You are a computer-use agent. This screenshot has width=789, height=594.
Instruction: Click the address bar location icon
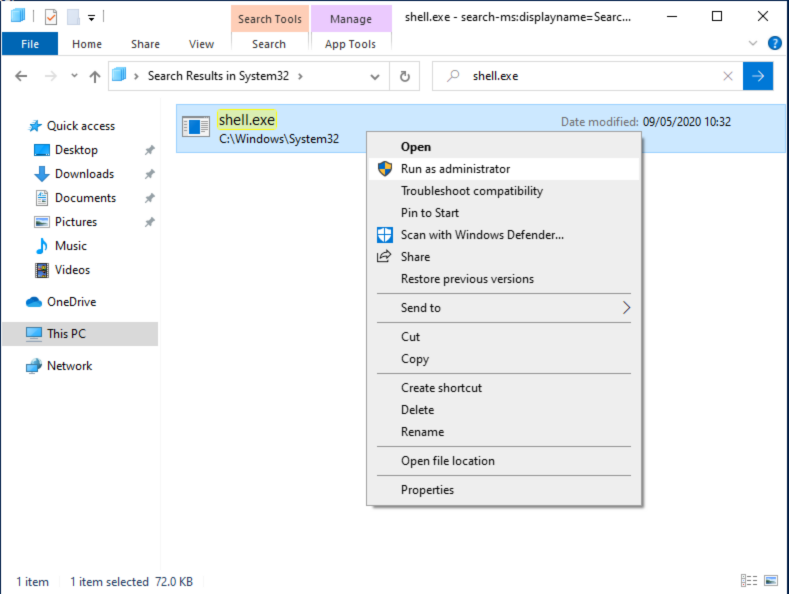[119, 75]
